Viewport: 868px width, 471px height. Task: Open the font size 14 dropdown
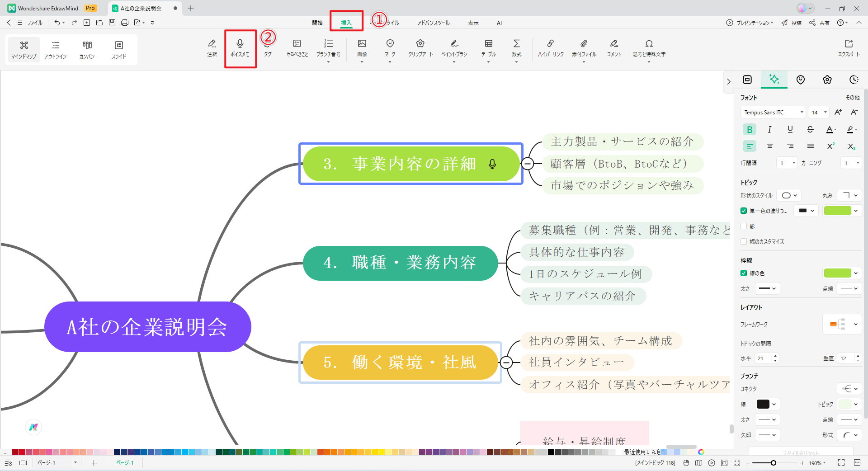click(x=819, y=112)
